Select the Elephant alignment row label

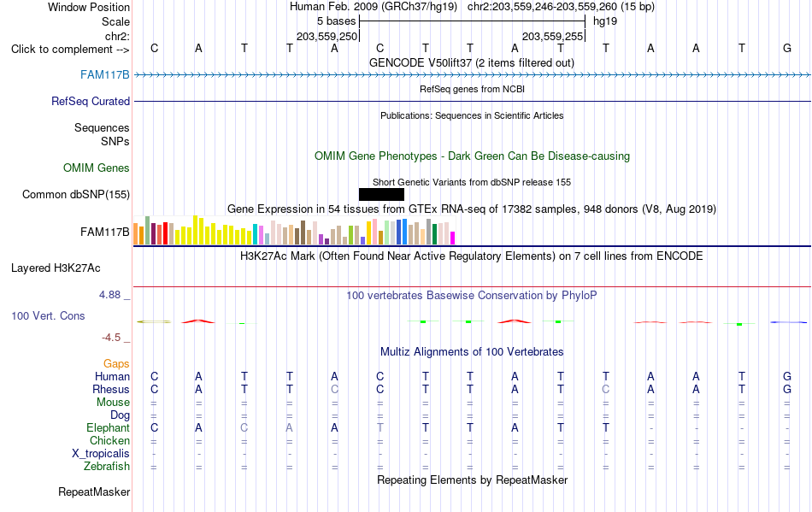108,428
